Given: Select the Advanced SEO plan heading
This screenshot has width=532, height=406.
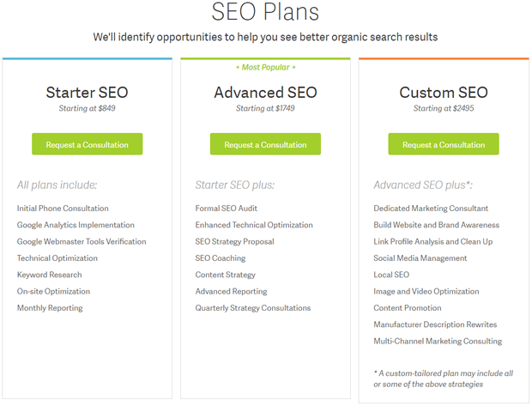Looking at the screenshot, I should (x=265, y=93).
